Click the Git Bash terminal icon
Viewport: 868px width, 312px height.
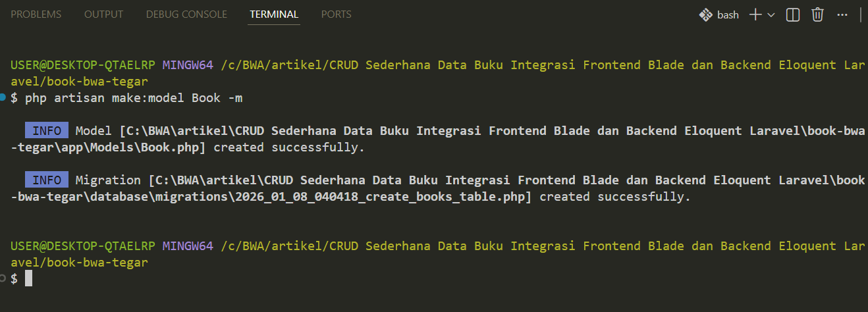[x=706, y=14]
